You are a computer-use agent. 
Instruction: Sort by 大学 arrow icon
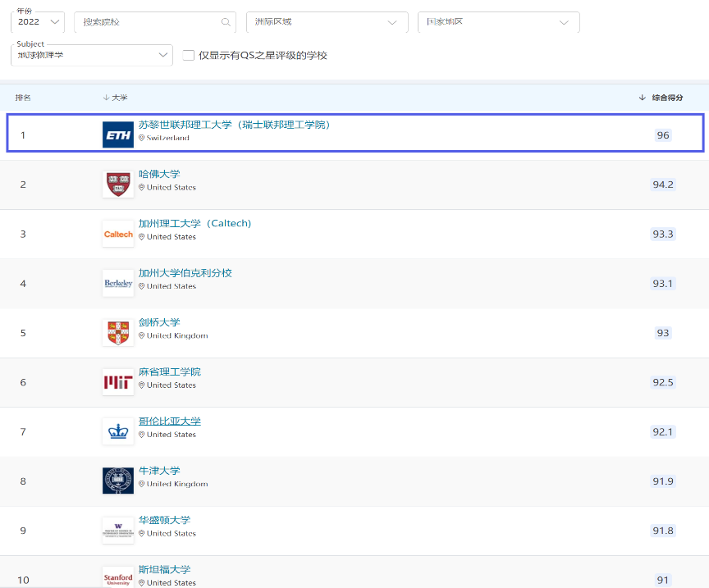[106, 98]
